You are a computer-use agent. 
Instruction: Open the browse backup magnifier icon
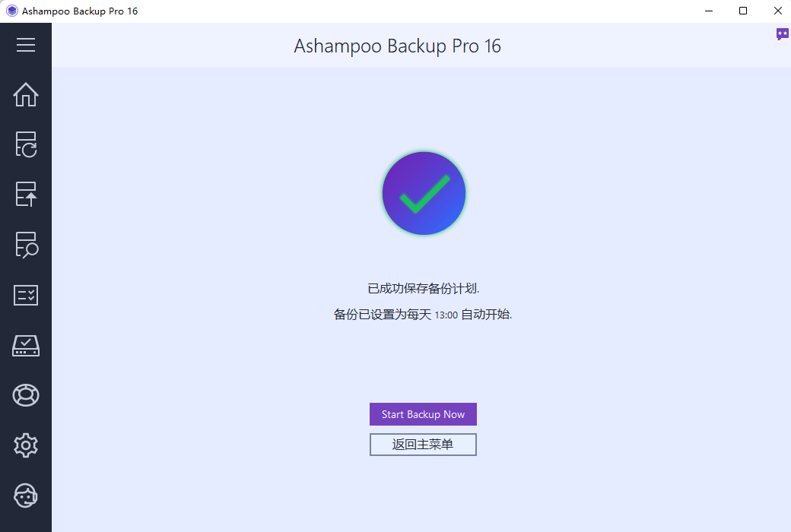(x=26, y=245)
